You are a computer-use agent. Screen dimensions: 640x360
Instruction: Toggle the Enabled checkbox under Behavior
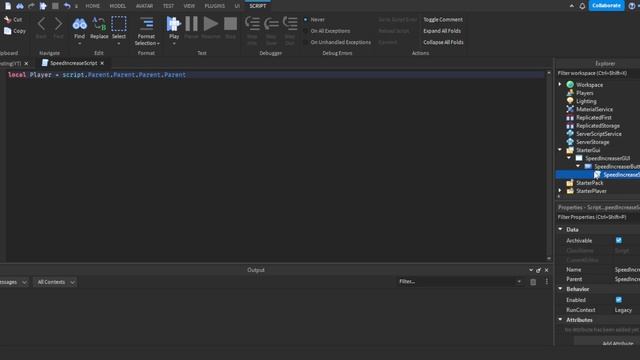tap(619, 300)
